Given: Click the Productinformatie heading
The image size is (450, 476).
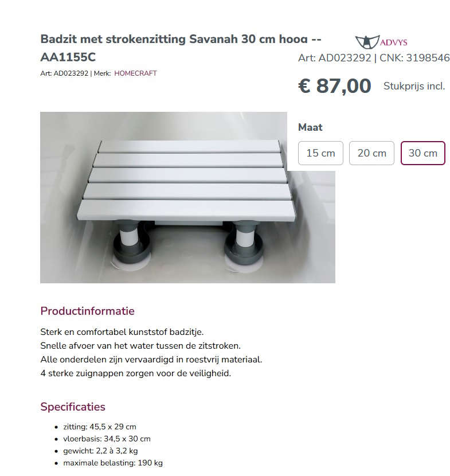Looking at the screenshot, I should tap(88, 311).
